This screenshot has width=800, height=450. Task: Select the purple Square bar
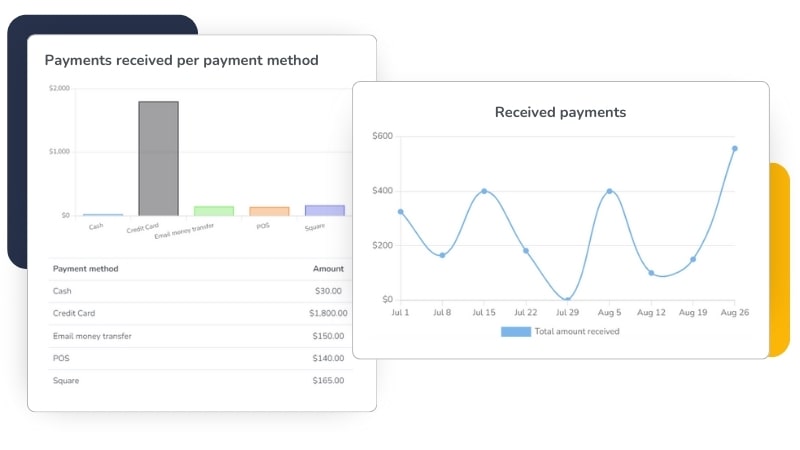[324, 210]
